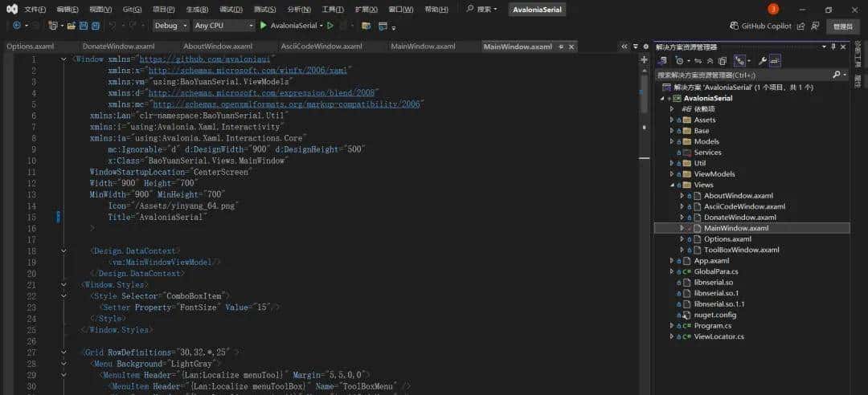This screenshot has width=868, height=395.
Task: Click the new project toolbar icon
Action: coord(52,26)
